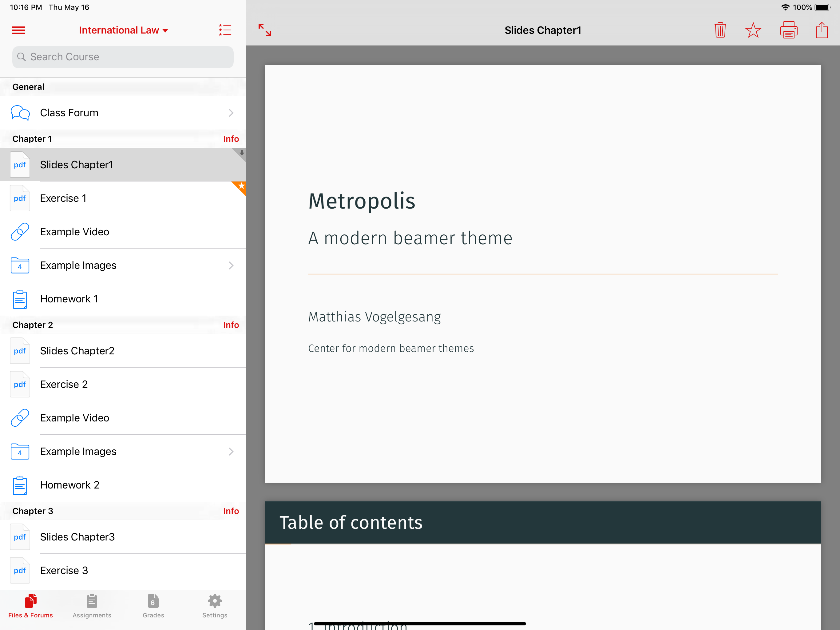
Task: Open Chapter 1 Example Video link icon
Action: 20,232
